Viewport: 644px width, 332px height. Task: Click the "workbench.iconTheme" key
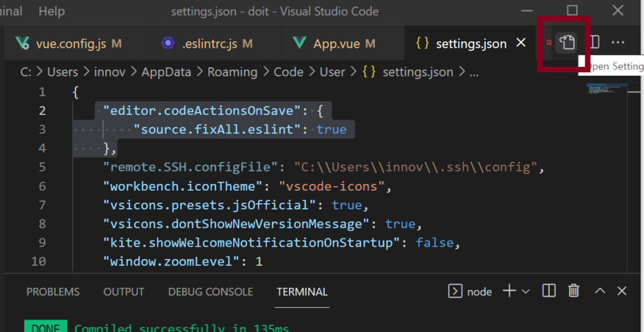pos(183,187)
